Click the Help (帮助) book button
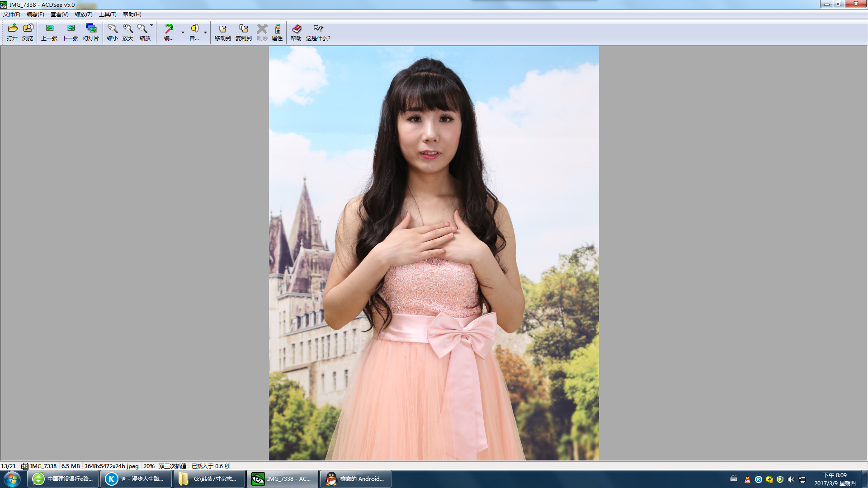The width and height of the screenshot is (868, 488). pyautogui.click(x=296, y=32)
